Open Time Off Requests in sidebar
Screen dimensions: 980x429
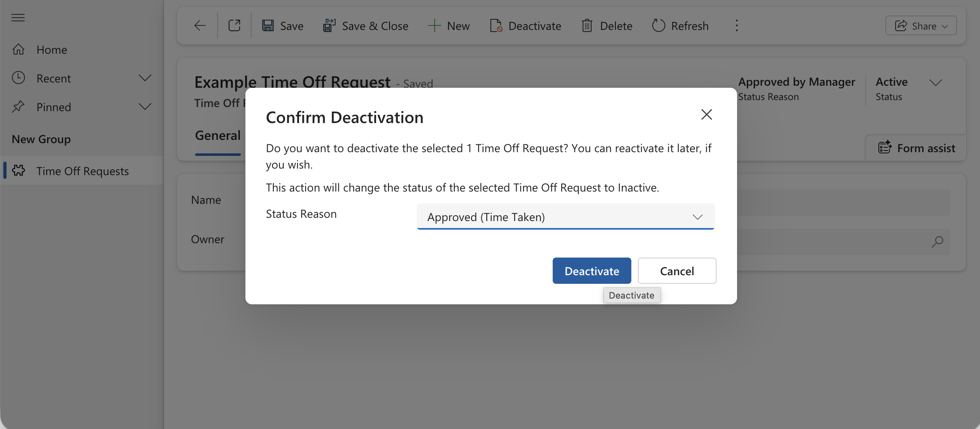(x=82, y=171)
